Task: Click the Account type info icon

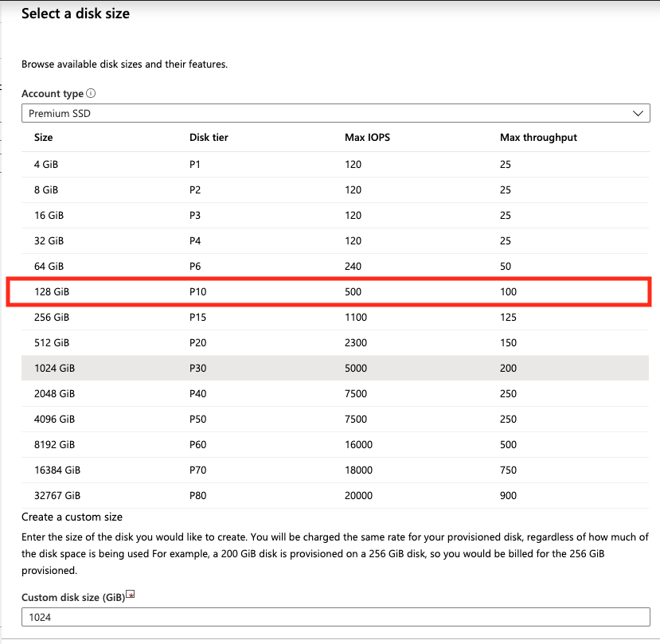Action: [x=89, y=93]
